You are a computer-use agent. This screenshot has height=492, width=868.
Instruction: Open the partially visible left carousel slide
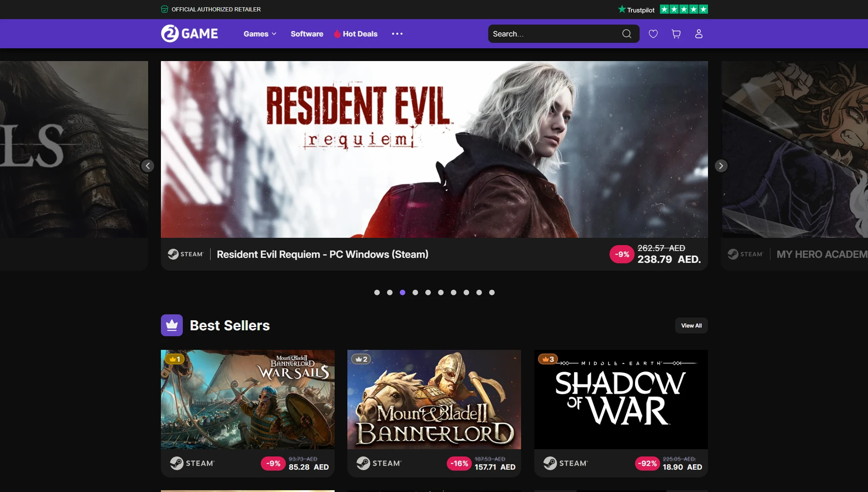74,166
